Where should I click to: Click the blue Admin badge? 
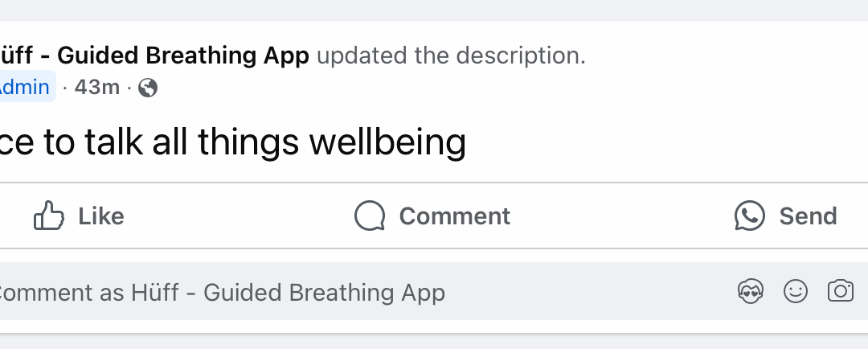click(x=25, y=87)
